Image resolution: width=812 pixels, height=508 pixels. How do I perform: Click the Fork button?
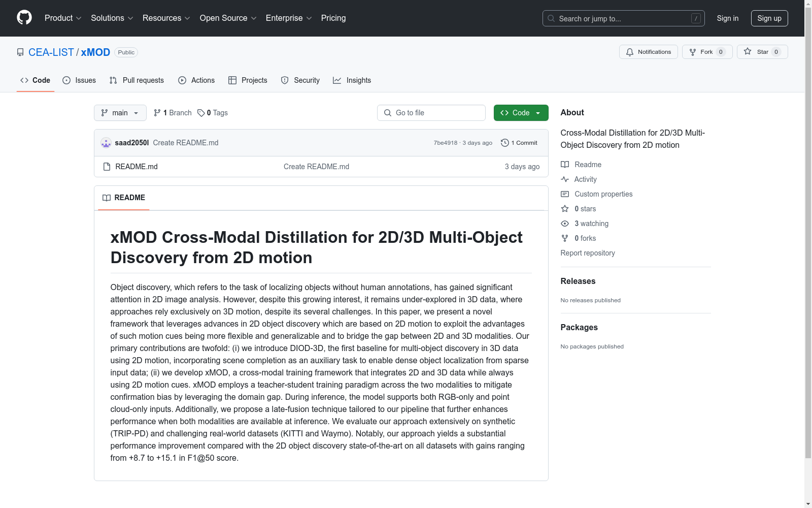[x=707, y=52]
